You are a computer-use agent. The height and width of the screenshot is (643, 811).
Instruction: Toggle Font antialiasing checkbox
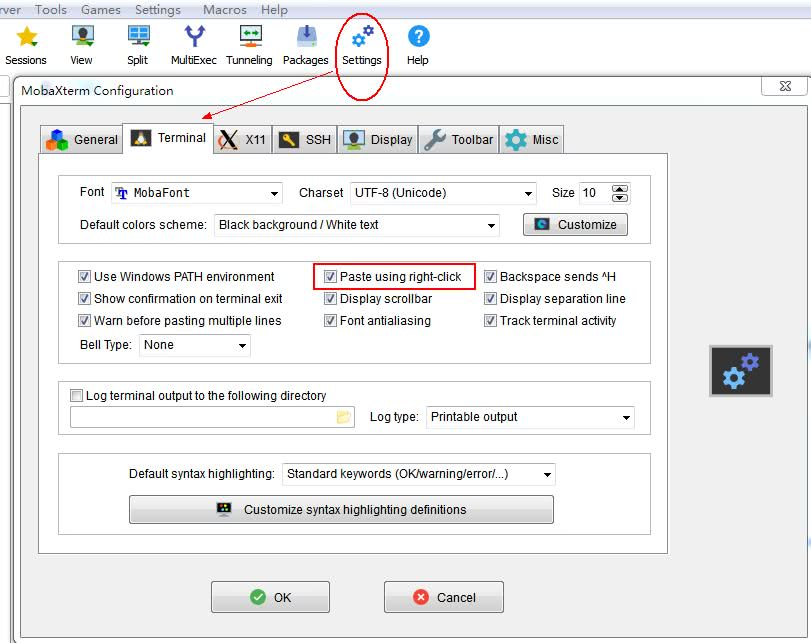[x=330, y=321]
